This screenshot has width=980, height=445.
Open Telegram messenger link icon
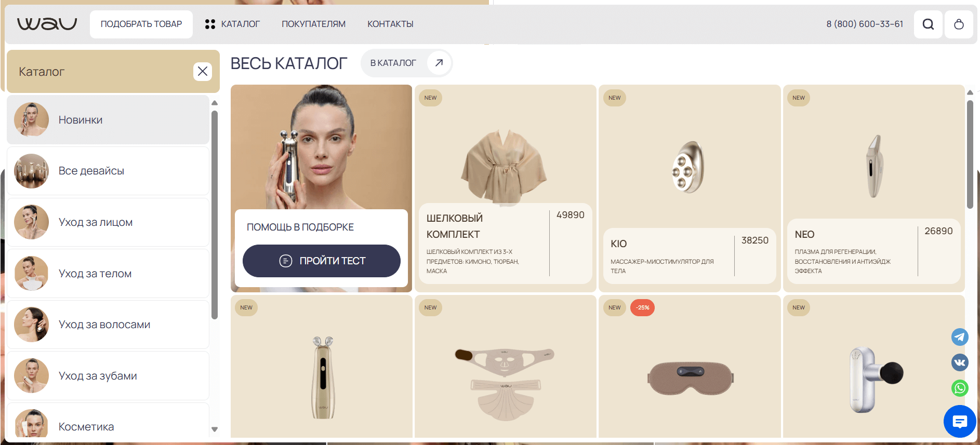tap(960, 337)
